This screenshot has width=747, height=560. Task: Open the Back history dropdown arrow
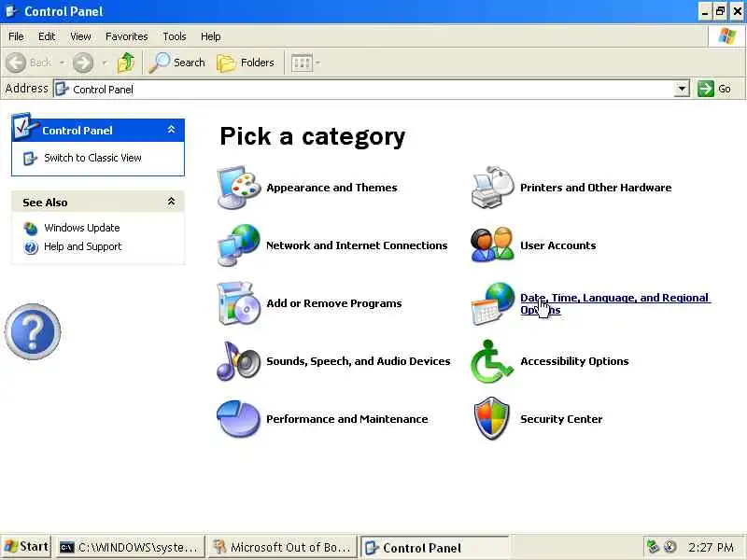click(62, 63)
